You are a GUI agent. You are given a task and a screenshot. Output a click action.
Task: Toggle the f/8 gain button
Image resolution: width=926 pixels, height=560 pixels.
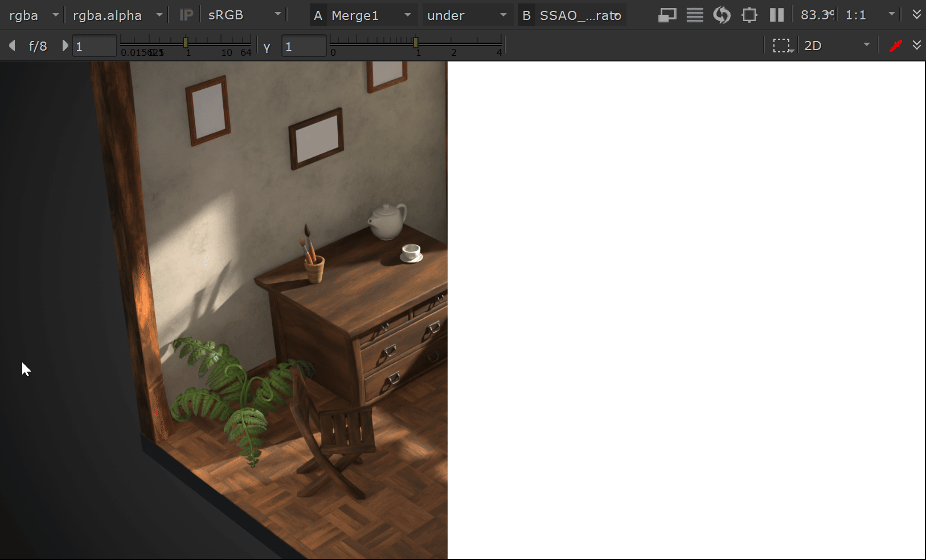click(38, 46)
